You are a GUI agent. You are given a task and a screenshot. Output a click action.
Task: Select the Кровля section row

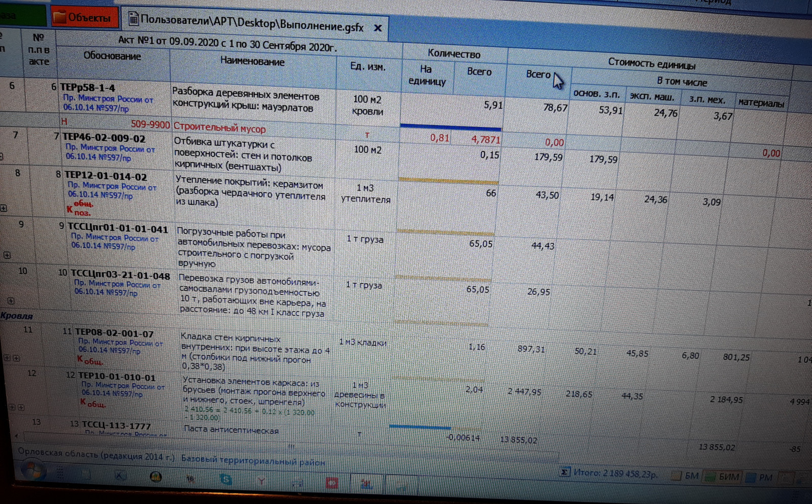[x=17, y=316]
